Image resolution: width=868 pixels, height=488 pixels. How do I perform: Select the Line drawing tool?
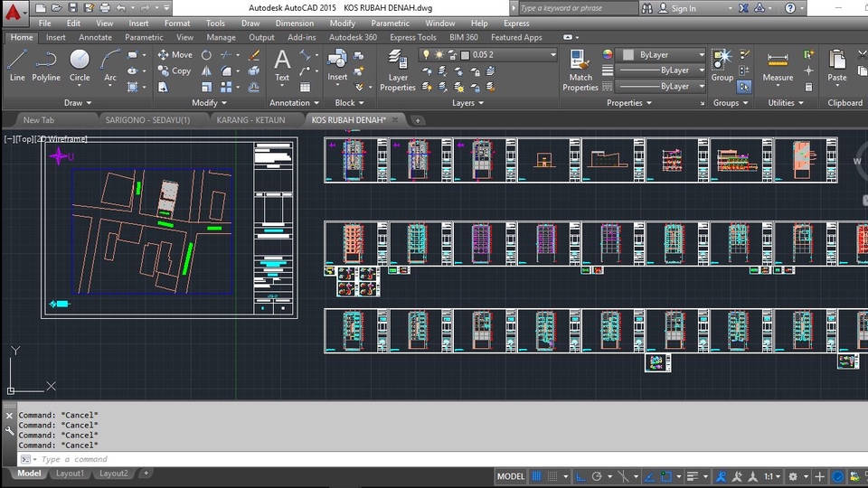(17, 65)
